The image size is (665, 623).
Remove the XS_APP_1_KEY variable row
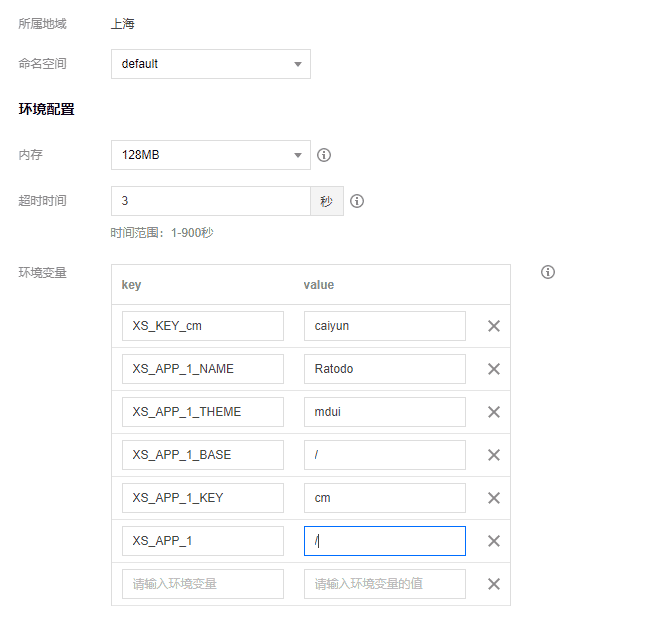coord(493,498)
